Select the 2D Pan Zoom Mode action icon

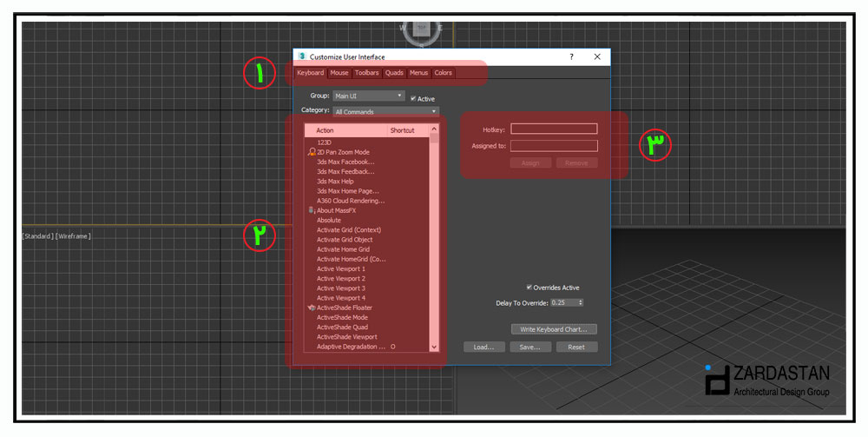[312, 152]
